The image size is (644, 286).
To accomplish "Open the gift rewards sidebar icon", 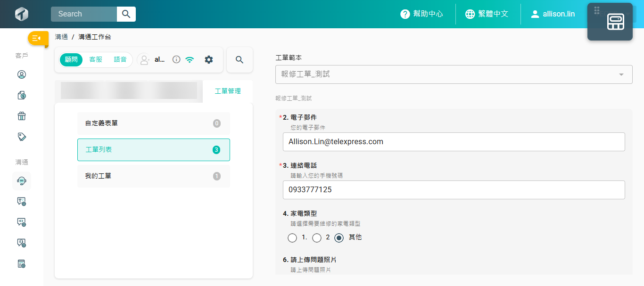I will pos(22,116).
